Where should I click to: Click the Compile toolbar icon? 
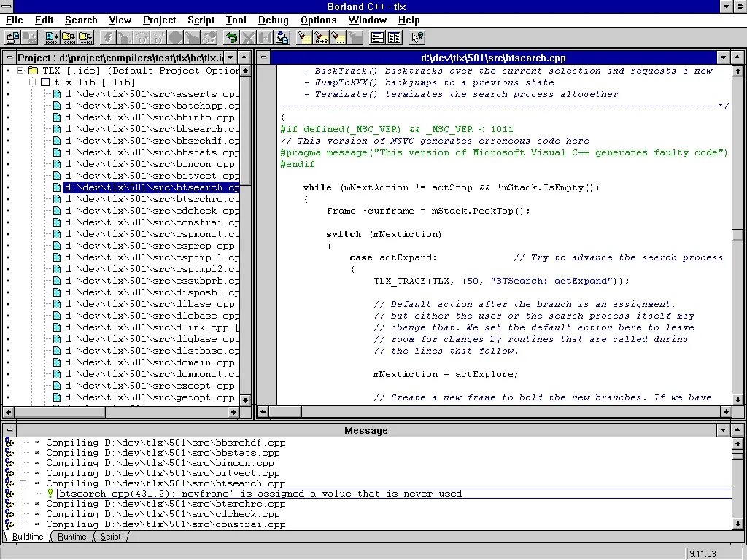coord(52,38)
